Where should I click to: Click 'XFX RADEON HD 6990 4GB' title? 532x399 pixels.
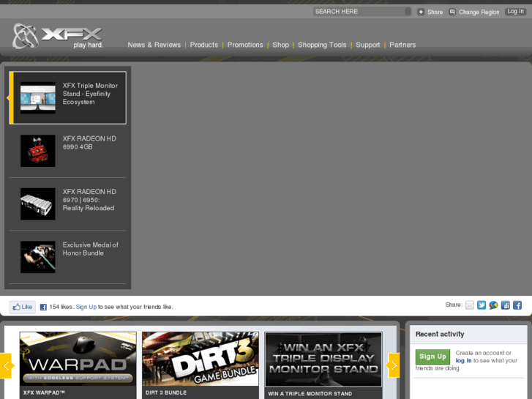(89, 143)
